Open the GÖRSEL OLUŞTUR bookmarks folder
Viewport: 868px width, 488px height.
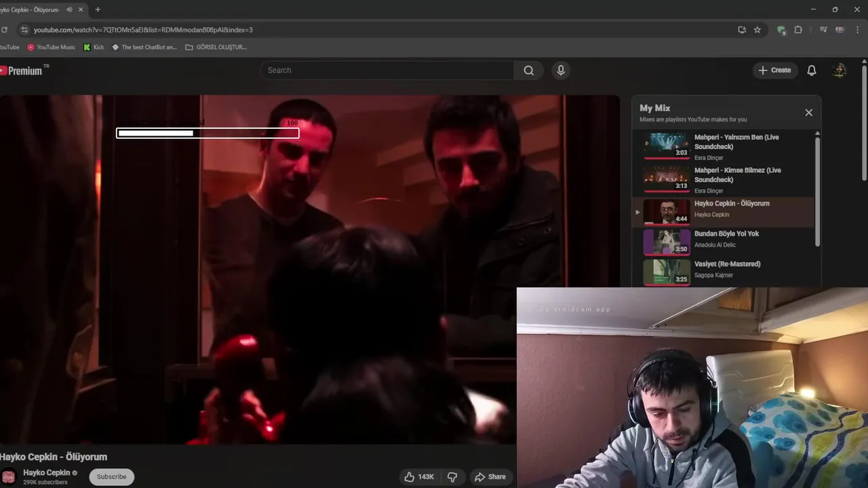tap(216, 47)
